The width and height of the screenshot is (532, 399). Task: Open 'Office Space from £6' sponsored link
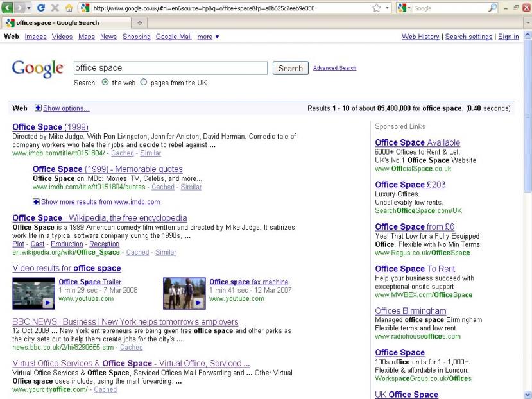click(x=415, y=226)
